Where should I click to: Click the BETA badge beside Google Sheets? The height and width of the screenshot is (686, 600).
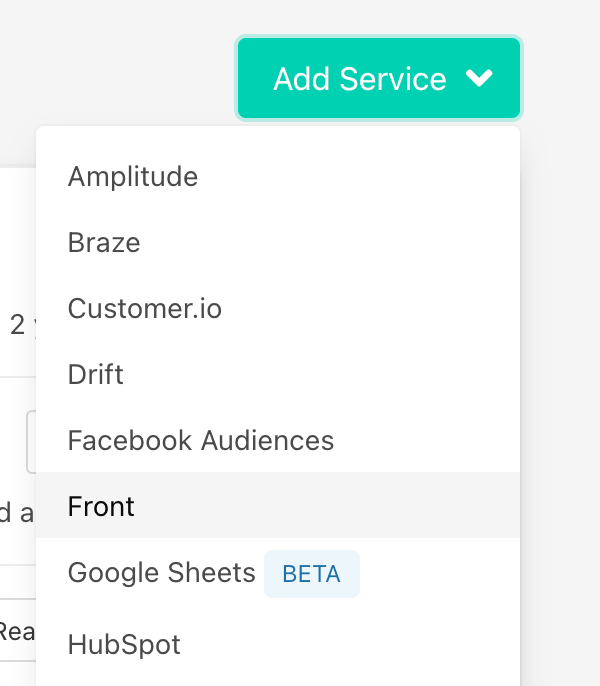[311, 574]
